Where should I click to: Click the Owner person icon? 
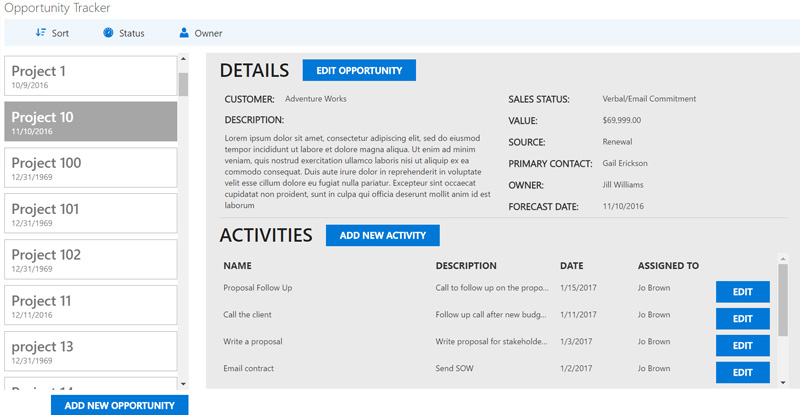pyautogui.click(x=184, y=33)
